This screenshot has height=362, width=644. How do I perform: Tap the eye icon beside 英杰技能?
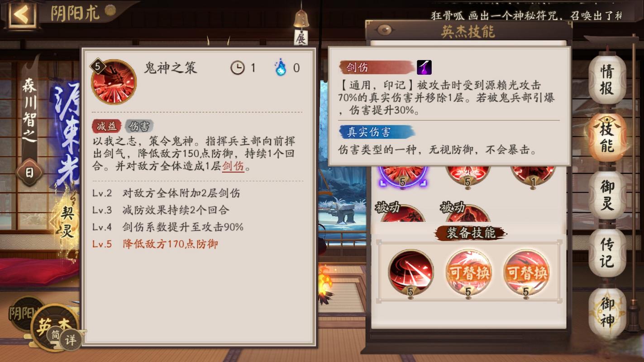click(x=384, y=30)
